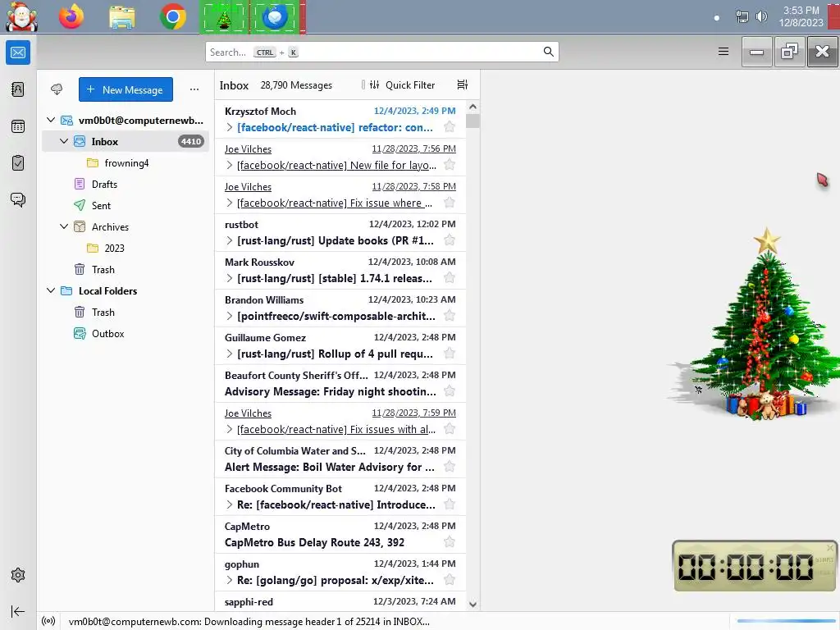Open the 2023 archive folder

click(126, 248)
